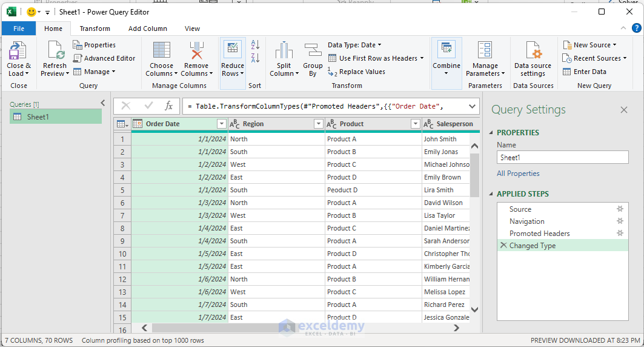Click the query Name input field

pyautogui.click(x=562, y=158)
